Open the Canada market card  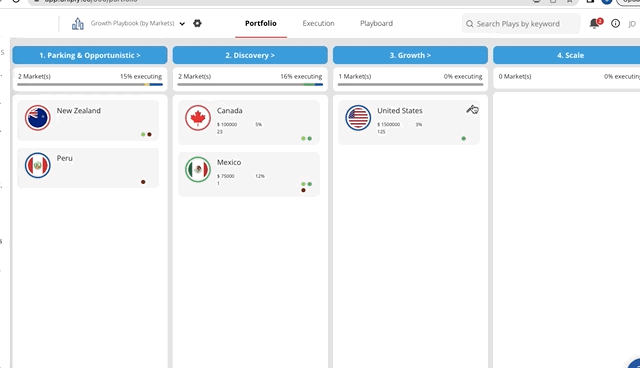(249, 122)
